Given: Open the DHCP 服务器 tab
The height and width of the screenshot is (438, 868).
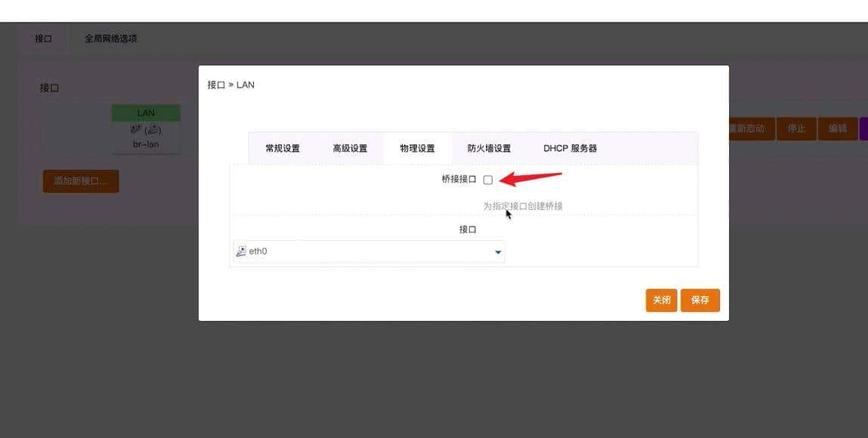Looking at the screenshot, I should point(570,148).
